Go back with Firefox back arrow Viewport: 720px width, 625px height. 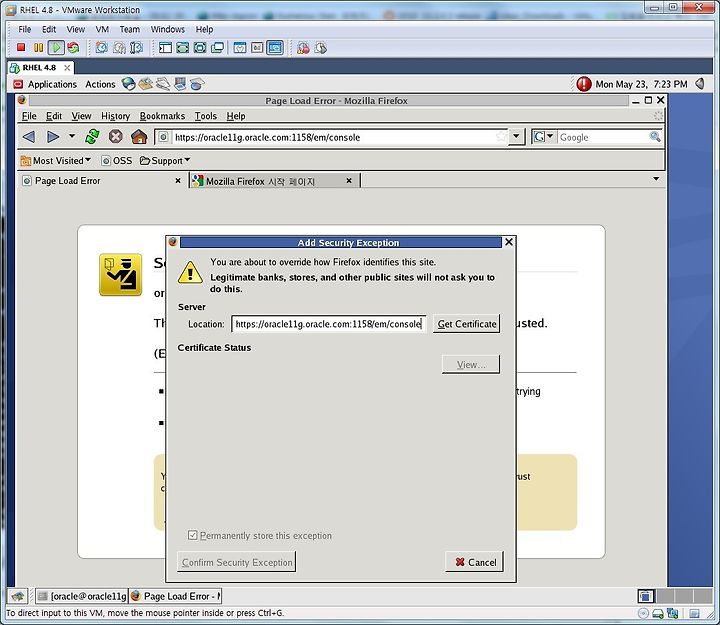(29, 137)
